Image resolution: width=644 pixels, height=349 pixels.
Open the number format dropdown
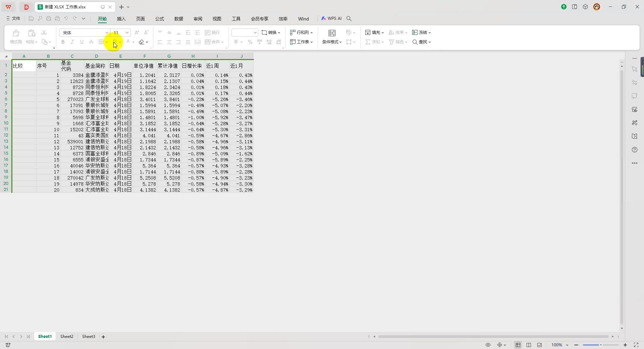(255, 33)
